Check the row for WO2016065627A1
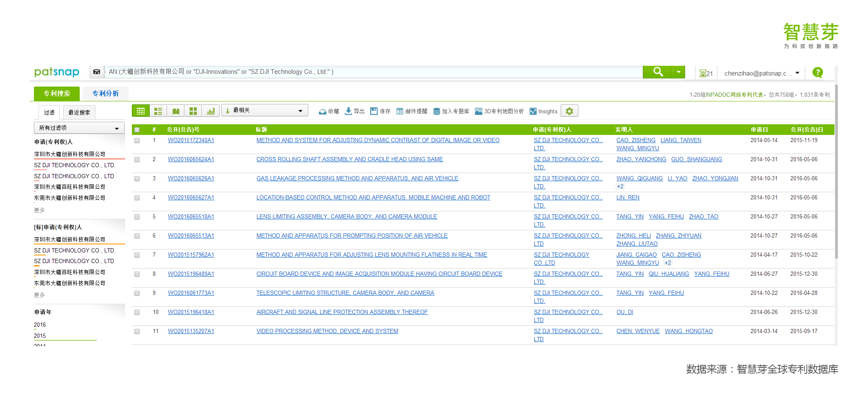868x398 pixels. (x=137, y=198)
